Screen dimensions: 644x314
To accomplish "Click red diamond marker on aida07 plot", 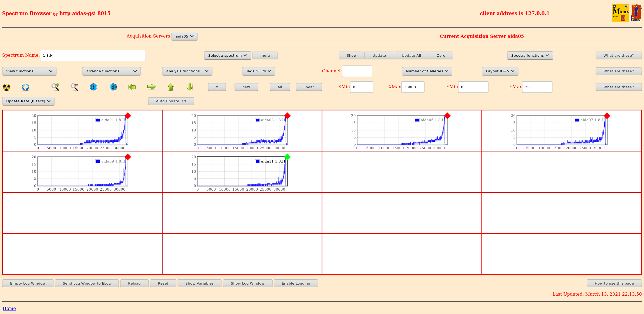I will [607, 116].
